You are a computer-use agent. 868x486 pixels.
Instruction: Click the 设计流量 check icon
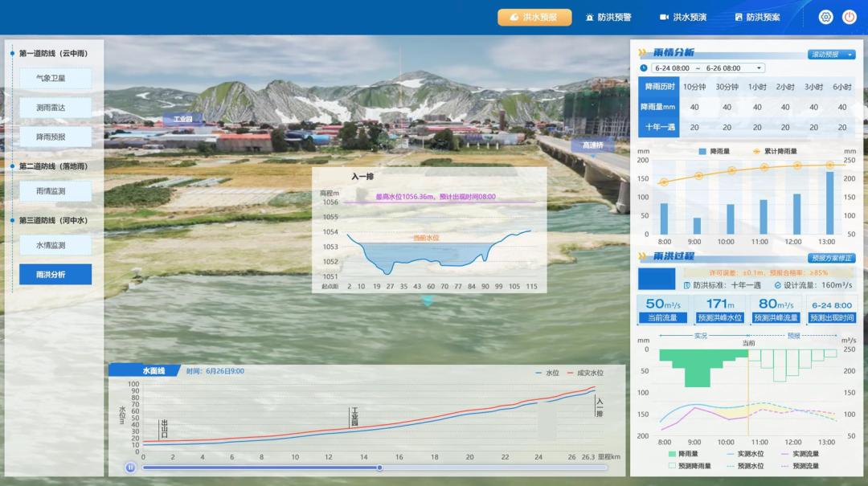[x=777, y=285]
